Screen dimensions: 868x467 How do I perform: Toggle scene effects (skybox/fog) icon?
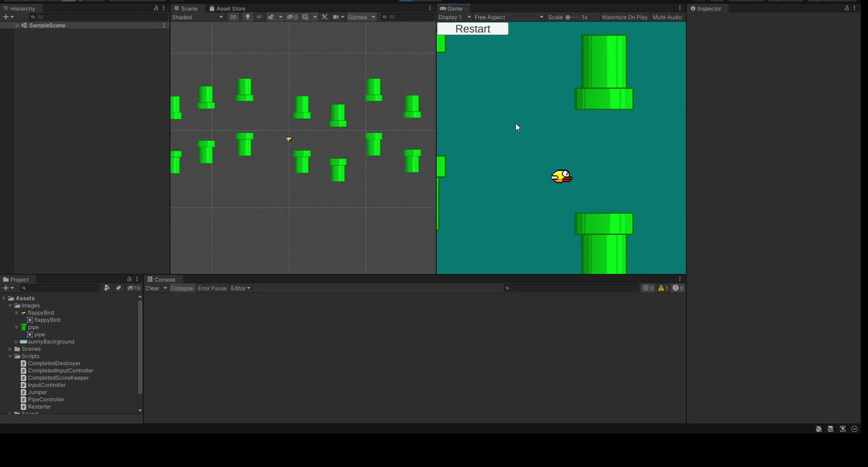tap(271, 17)
